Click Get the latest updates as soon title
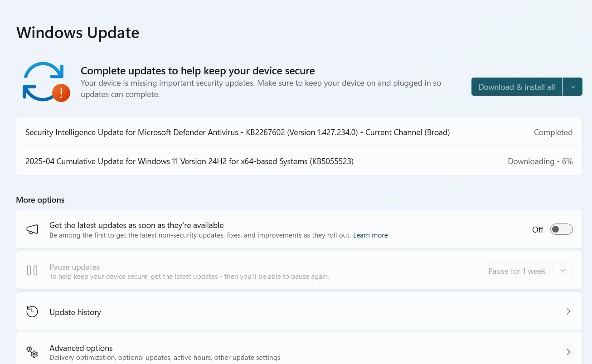This screenshot has height=364, width=592. pos(136,225)
